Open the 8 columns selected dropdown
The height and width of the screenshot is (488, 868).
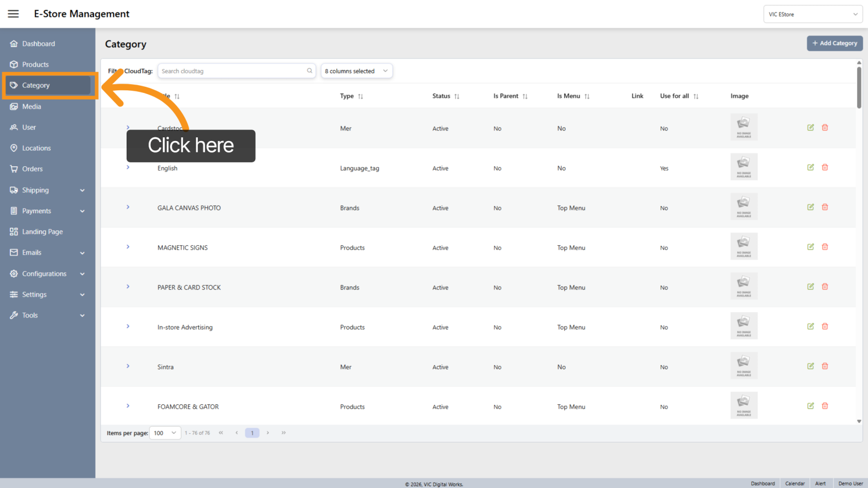(357, 71)
